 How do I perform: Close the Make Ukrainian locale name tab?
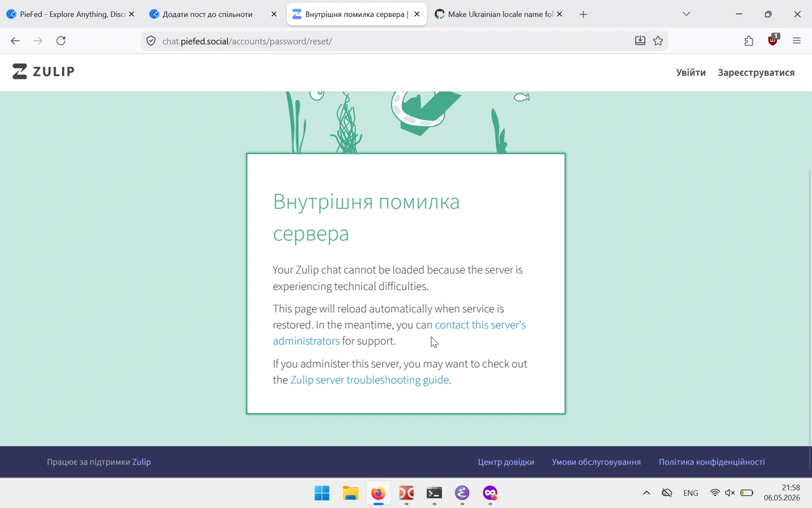tap(559, 14)
